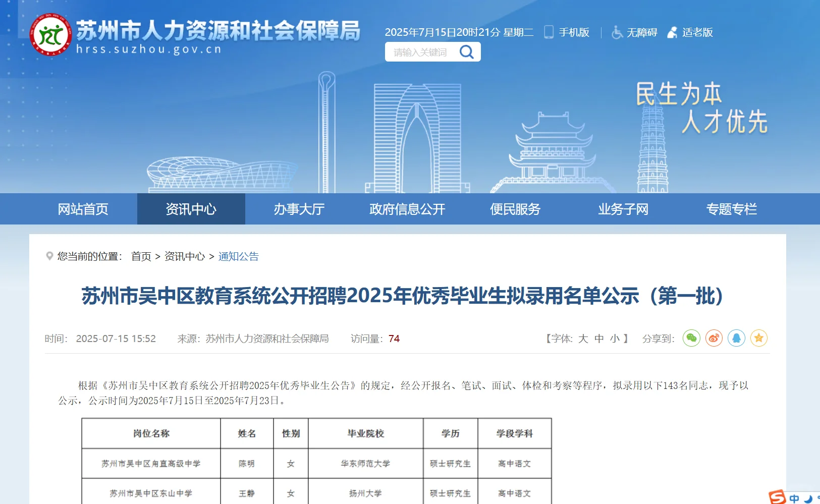Image resolution: width=820 pixels, height=504 pixels.
Task: Click the hrss.suzhou.gov.cn domain text
Action: pos(149,49)
